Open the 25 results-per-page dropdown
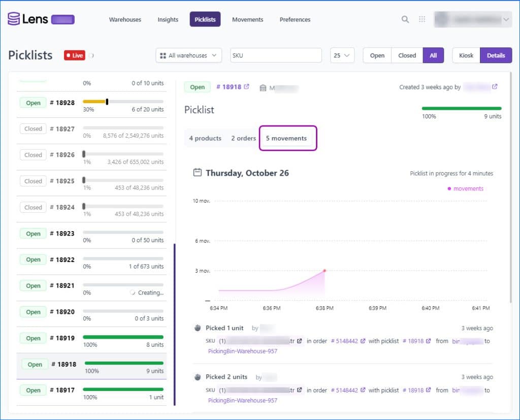The image size is (520, 420). pyautogui.click(x=342, y=55)
